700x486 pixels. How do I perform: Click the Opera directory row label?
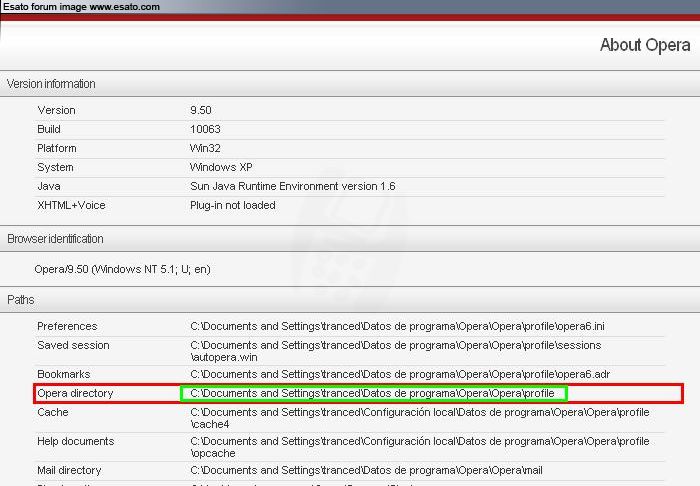pos(75,393)
